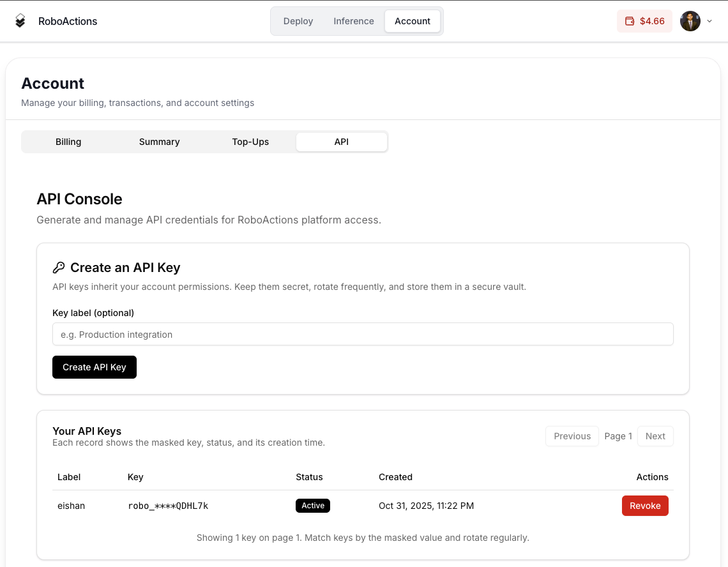Screen dimensions: 728x567
Task: Switch to the Inference tab
Action: (x=353, y=21)
